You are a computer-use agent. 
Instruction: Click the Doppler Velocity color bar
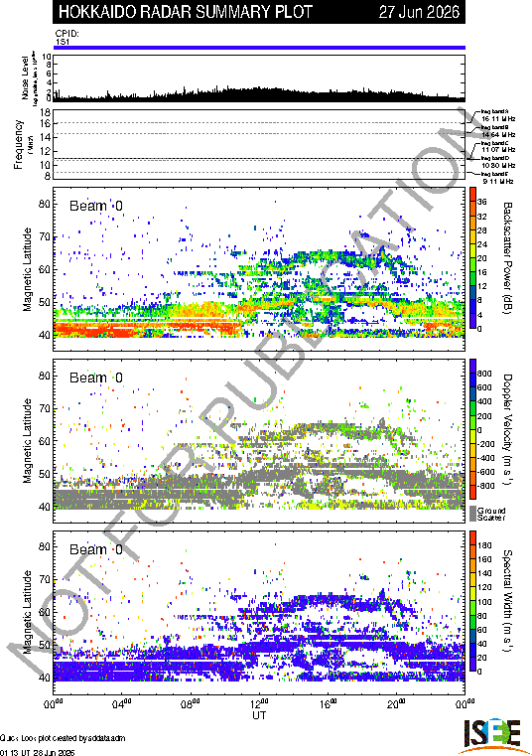(472, 429)
